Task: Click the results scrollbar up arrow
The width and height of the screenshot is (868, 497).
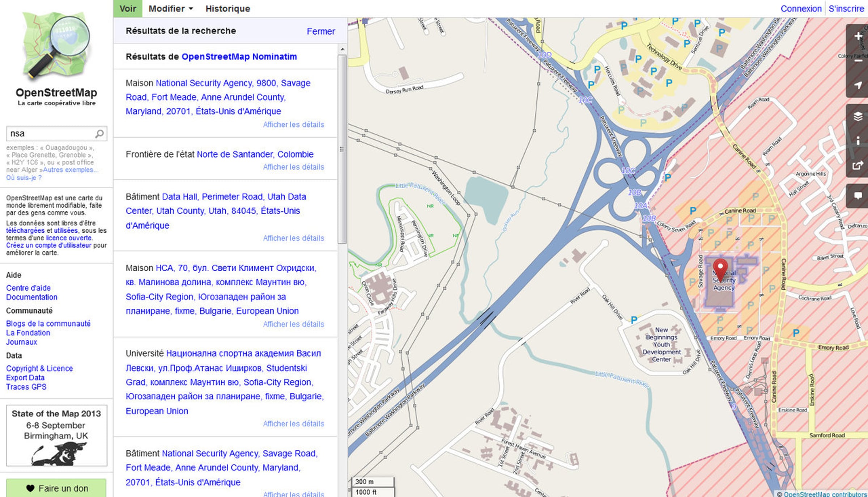Action: pyautogui.click(x=342, y=49)
